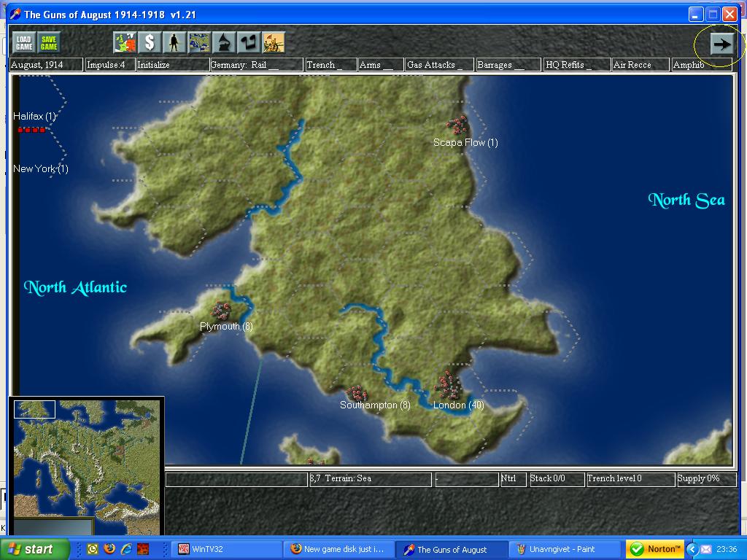Click the music note icon
The height and width of the screenshot is (560, 747).
249,42
